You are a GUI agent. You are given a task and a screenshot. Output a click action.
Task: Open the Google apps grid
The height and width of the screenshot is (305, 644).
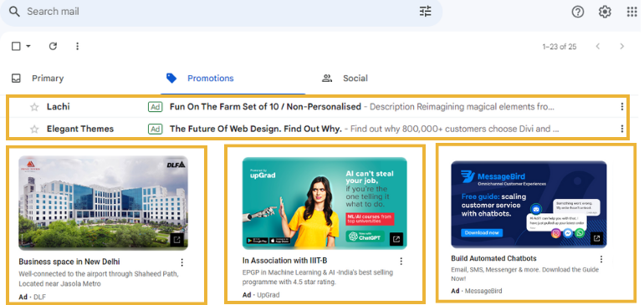tap(631, 12)
